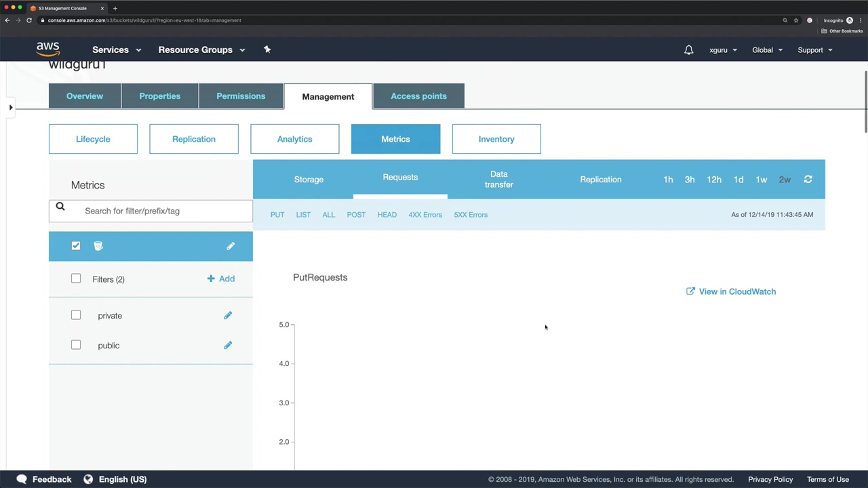
Task: Jump to 5XX Errors chart
Action: coord(471,215)
